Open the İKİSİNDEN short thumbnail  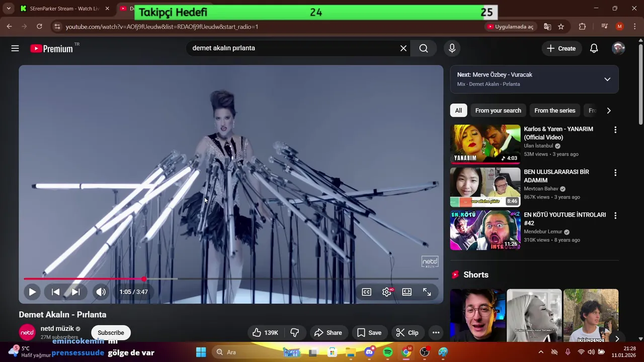pyautogui.click(x=591, y=315)
